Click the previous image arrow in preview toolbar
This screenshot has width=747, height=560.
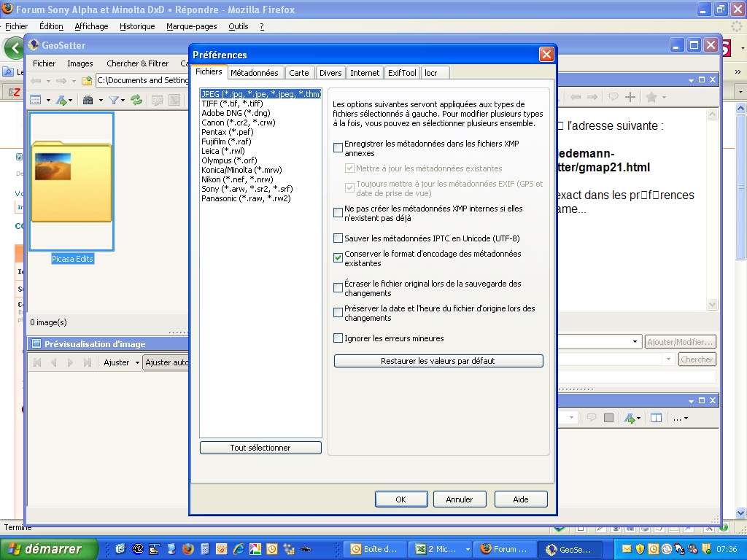pyautogui.click(x=54, y=362)
